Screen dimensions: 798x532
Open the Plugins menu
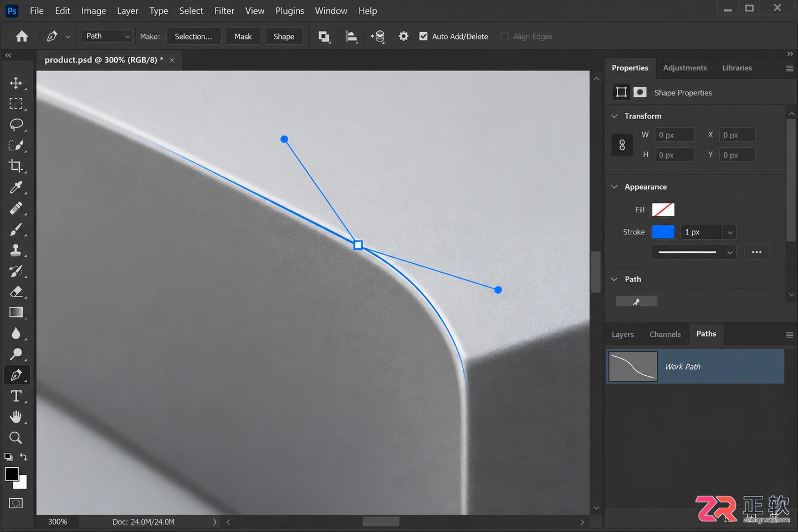pyautogui.click(x=290, y=11)
